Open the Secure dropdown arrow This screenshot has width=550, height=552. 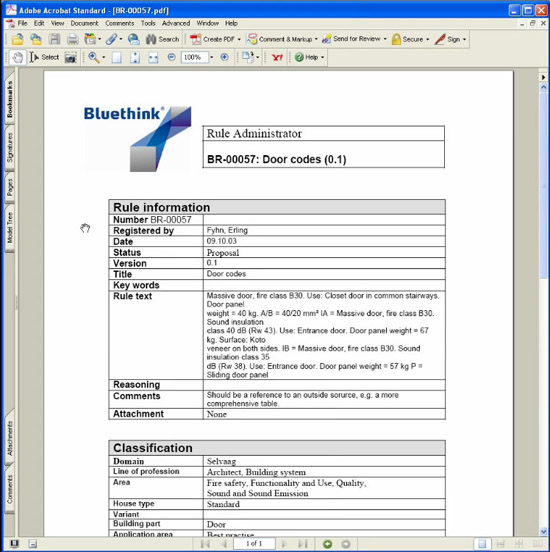click(x=427, y=39)
